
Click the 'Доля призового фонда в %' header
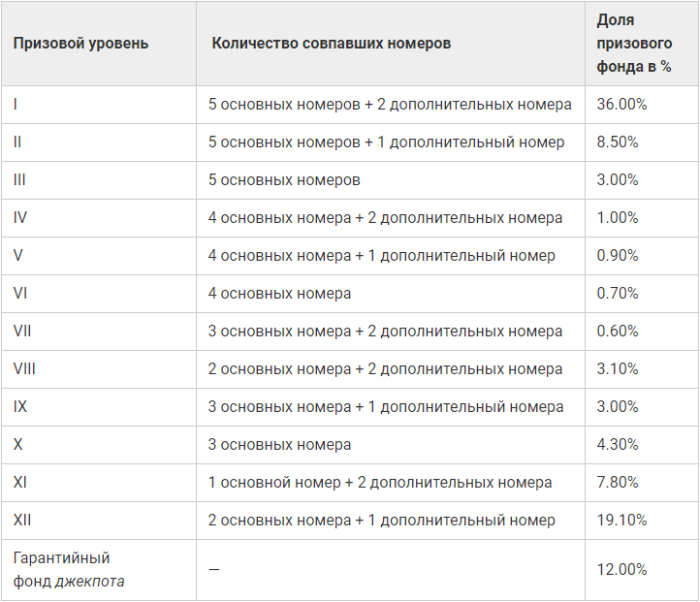pyautogui.click(x=634, y=44)
